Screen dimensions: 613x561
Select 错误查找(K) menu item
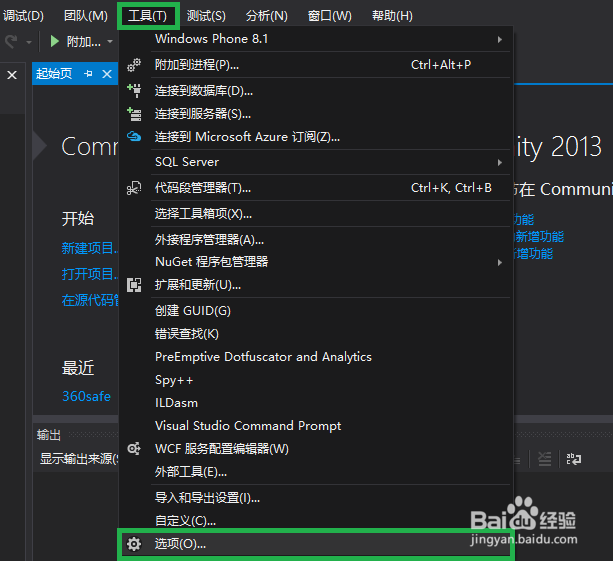pos(316,334)
